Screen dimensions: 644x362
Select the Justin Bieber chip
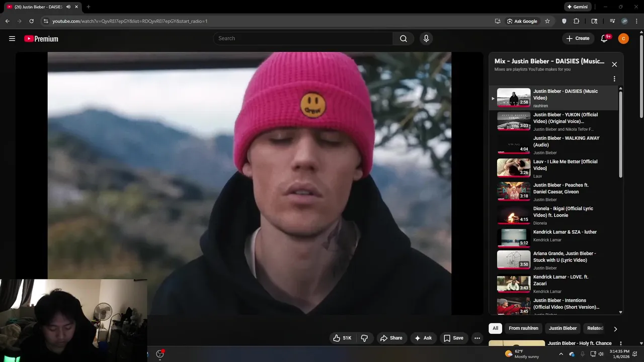coord(562,328)
